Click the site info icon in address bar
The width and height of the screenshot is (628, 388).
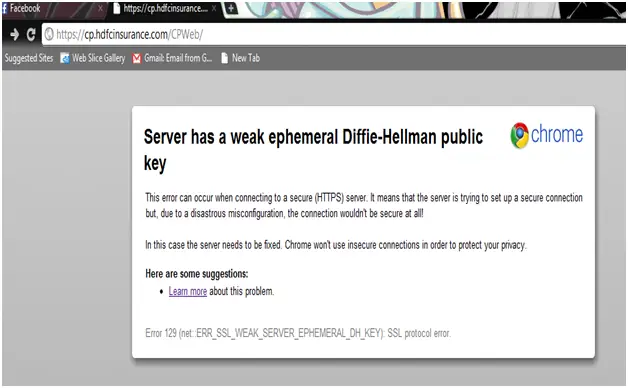point(49,34)
